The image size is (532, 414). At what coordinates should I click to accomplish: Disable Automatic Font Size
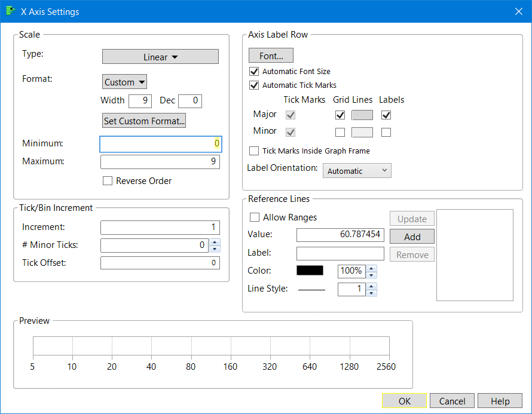[253, 71]
